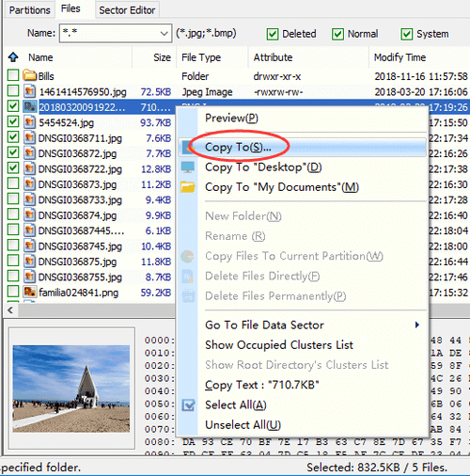Image resolution: width=470 pixels, height=476 pixels.
Task: Expand the Go To File Data Sector submenu arrow
Action: tap(417, 325)
